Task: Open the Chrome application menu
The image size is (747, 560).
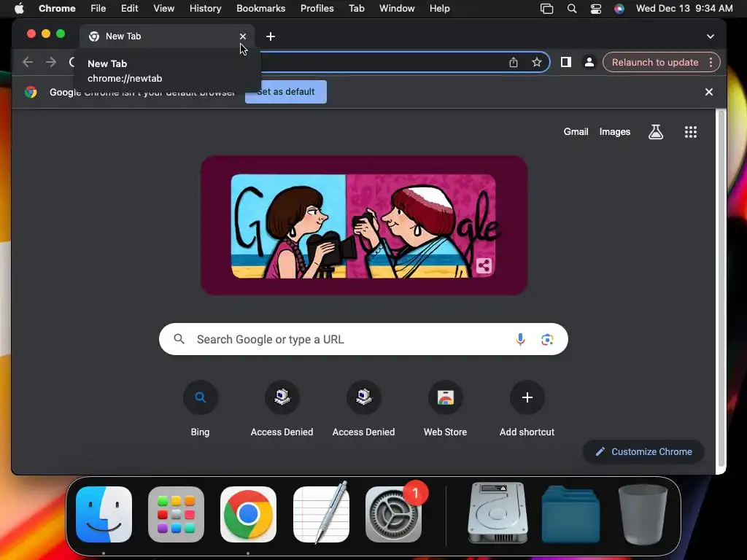Action: click(57, 8)
